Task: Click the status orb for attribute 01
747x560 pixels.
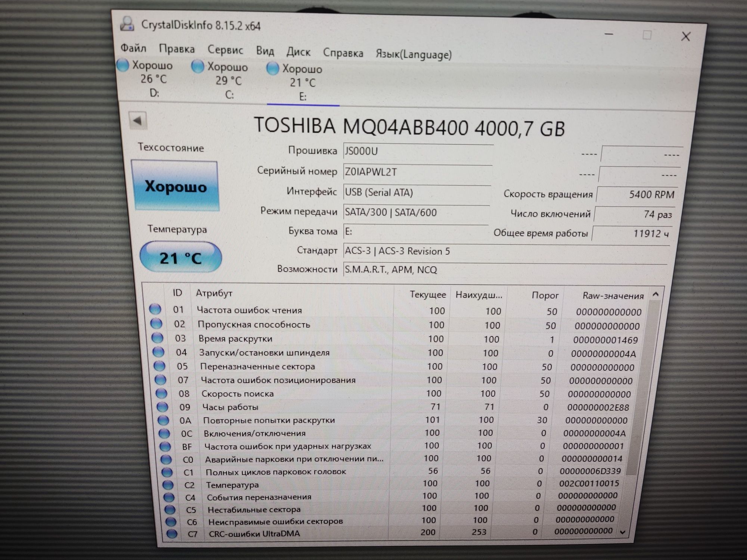Action: coord(155,309)
